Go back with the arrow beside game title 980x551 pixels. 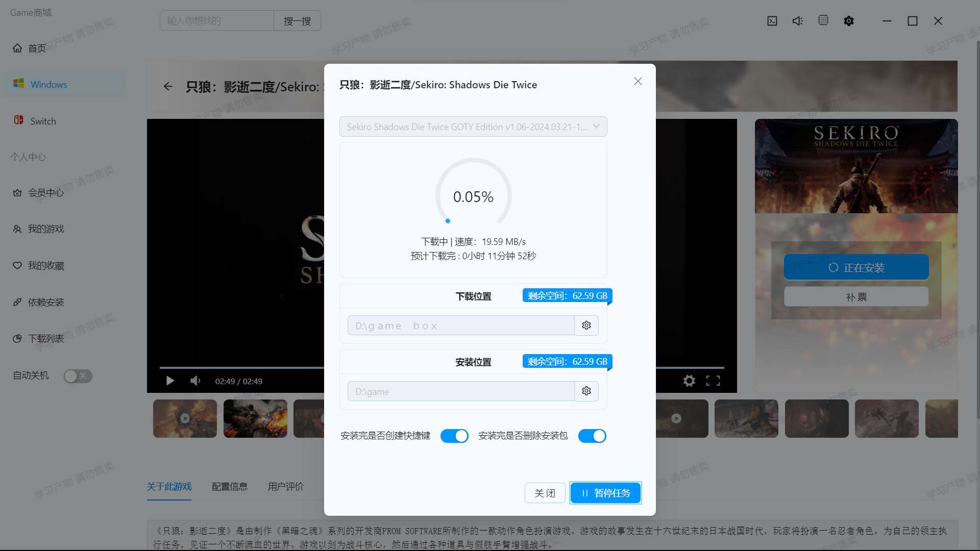(x=168, y=86)
